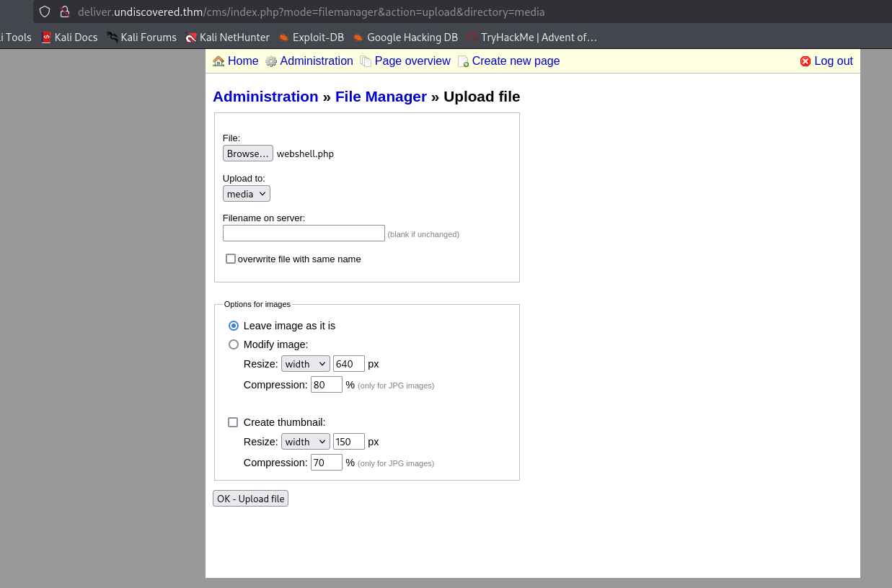This screenshot has width=892, height=588.
Task: Click the Create new page icon
Action: click(x=463, y=61)
